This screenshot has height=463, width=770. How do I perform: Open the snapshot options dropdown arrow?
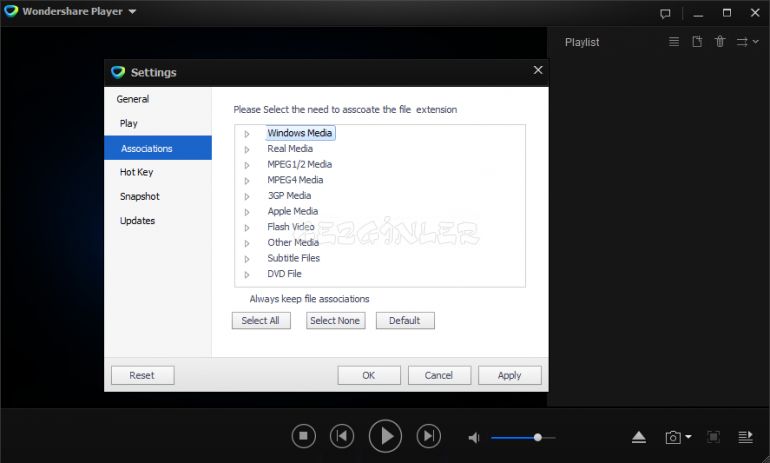[x=688, y=436]
